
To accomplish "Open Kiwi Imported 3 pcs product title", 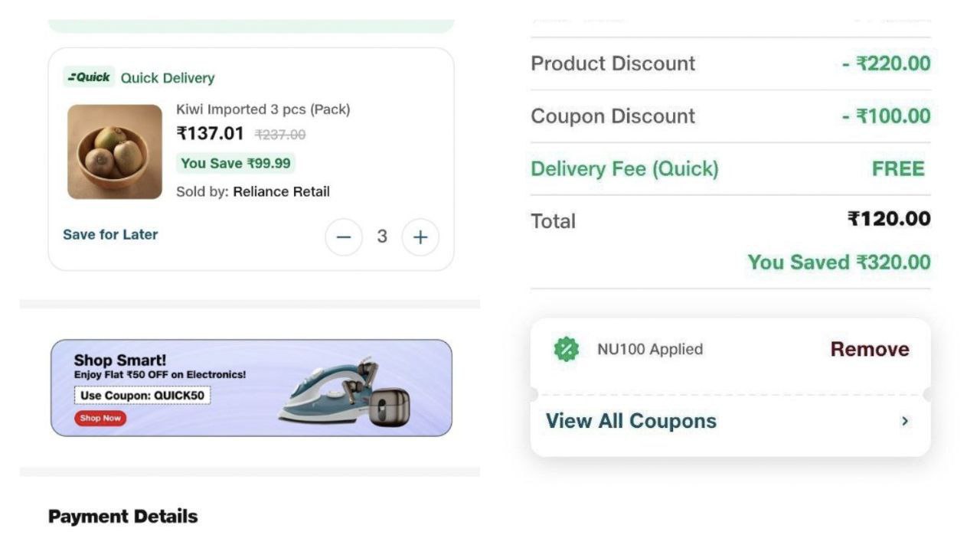I will [x=263, y=109].
